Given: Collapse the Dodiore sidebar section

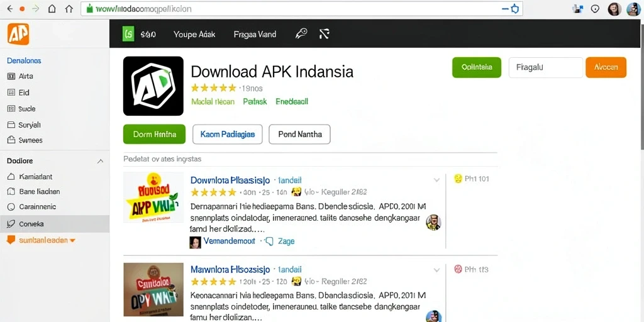Looking at the screenshot, I should tap(100, 162).
